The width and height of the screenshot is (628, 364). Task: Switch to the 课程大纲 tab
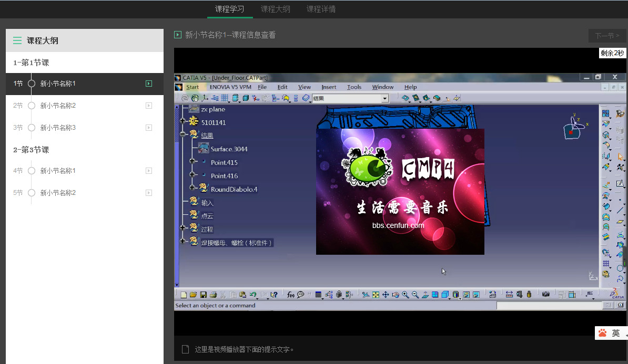point(276,9)
